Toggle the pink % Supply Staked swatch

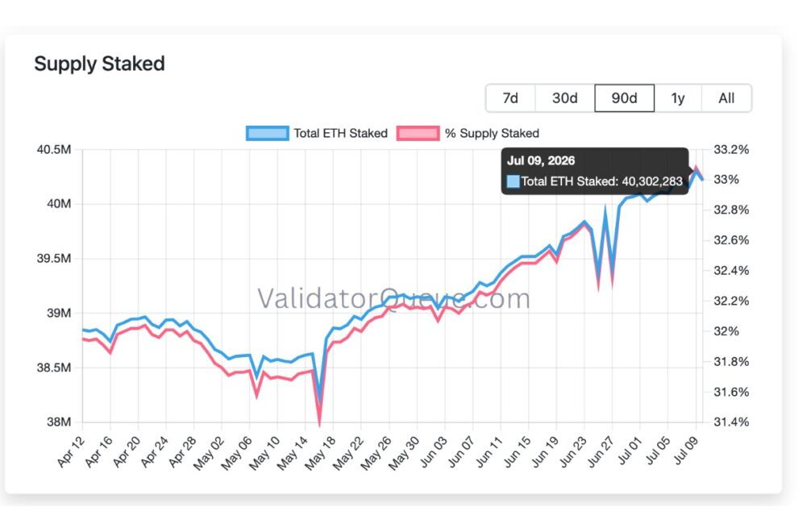click(418, 133)
